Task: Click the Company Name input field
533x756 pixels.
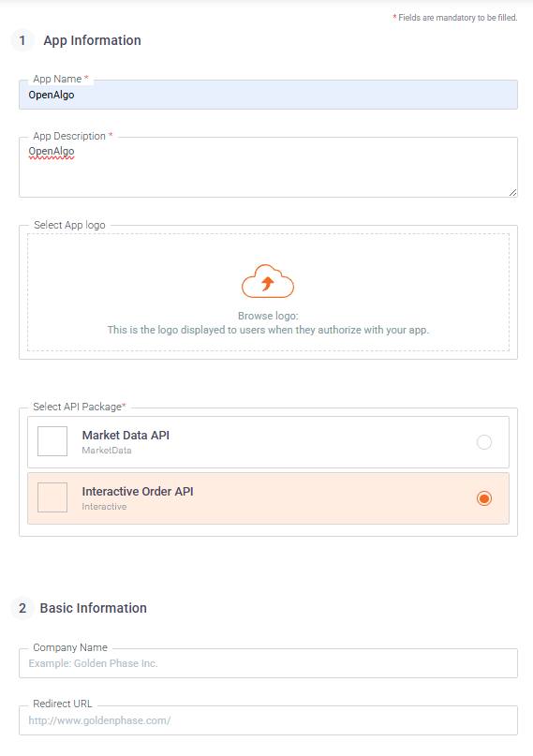Action: coord(269,663)
